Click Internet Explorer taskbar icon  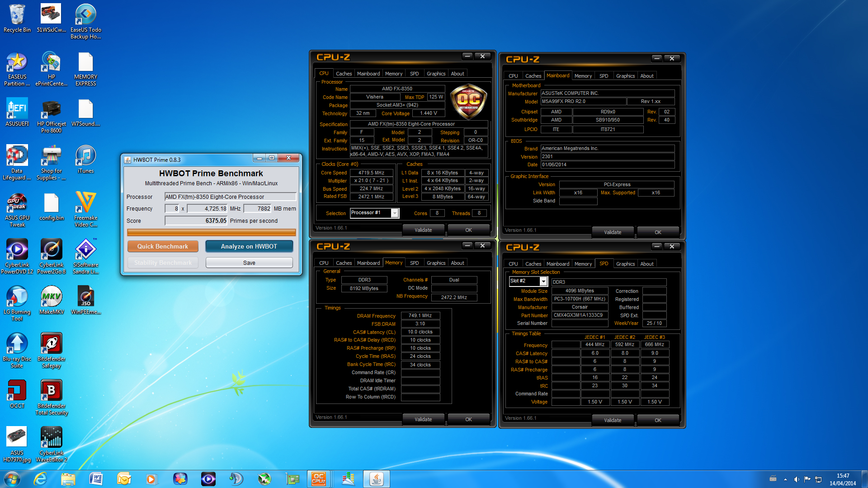[40, 479]
